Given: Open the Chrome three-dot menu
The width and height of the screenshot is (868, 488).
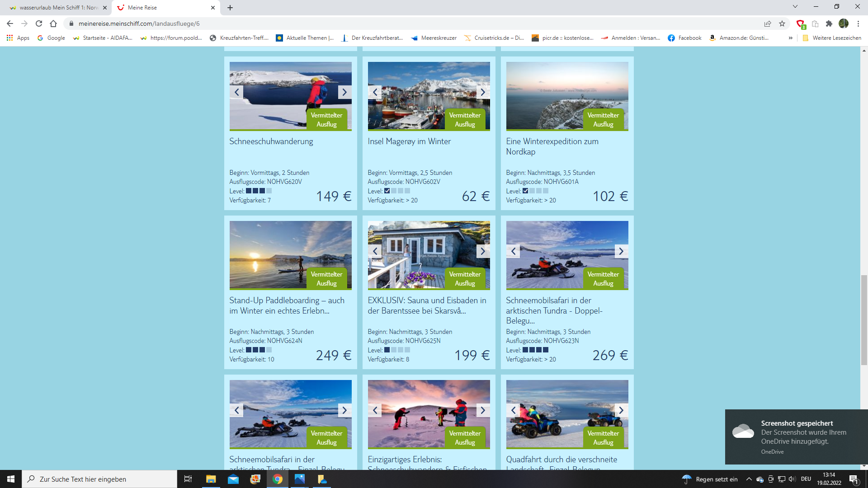Looking at the screenshot, I should [858, 23].
